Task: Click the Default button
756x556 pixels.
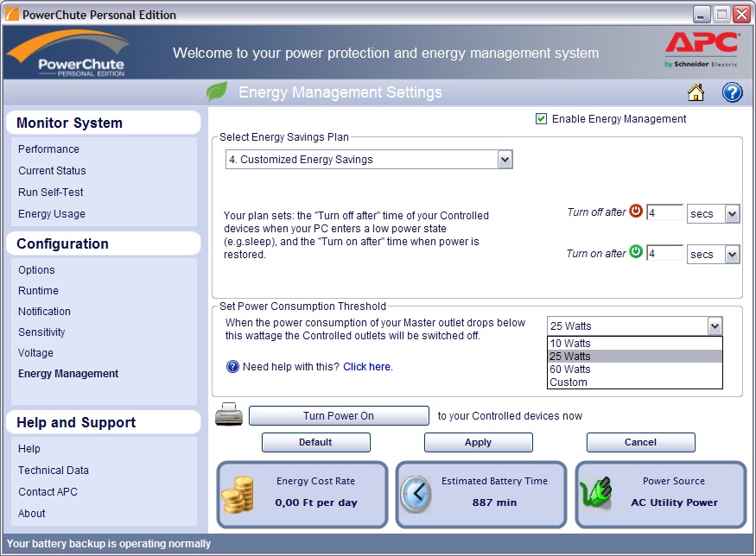Action: pyautogui.click(x=316, y=442)
